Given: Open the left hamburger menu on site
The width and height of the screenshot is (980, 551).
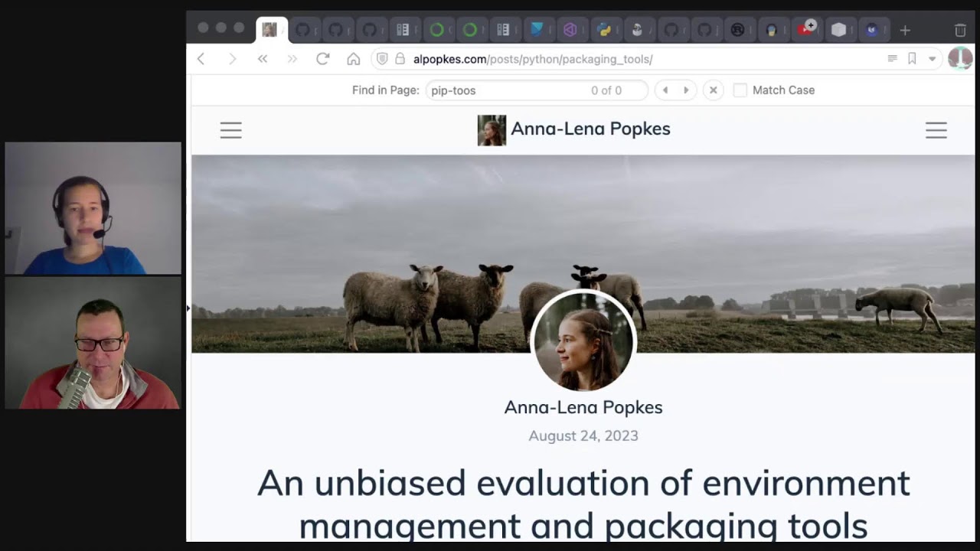Looking at the screenshot, I should (230, 130).
